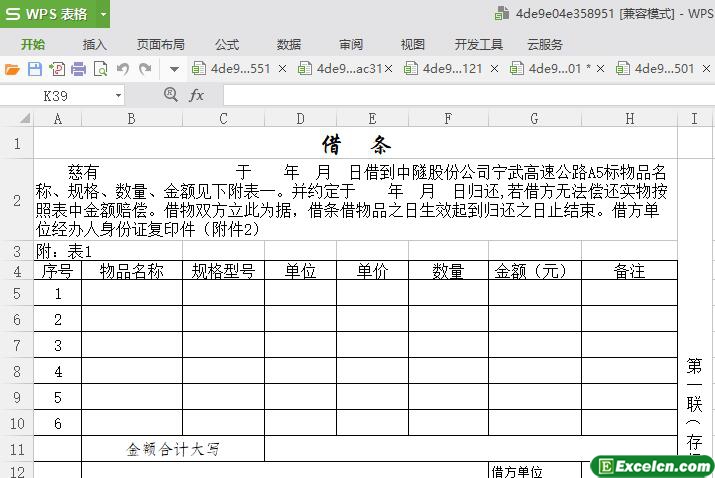Click the 单价 header cell

[372, 270]
